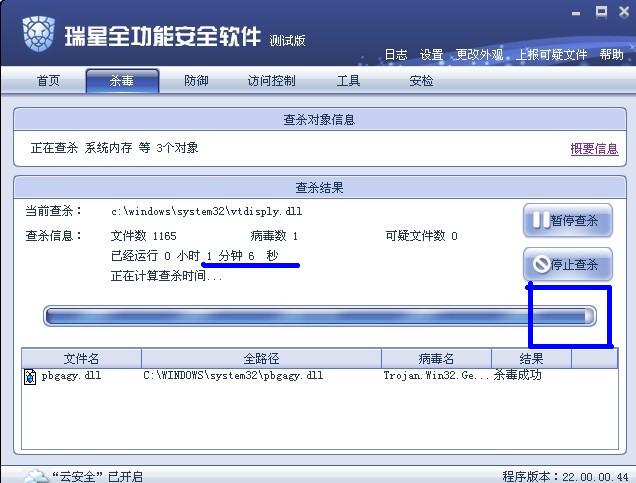Click path C:\WINDOWS\system32\pbgagy.dll
The image size is (636, 483).
point(233,376)
